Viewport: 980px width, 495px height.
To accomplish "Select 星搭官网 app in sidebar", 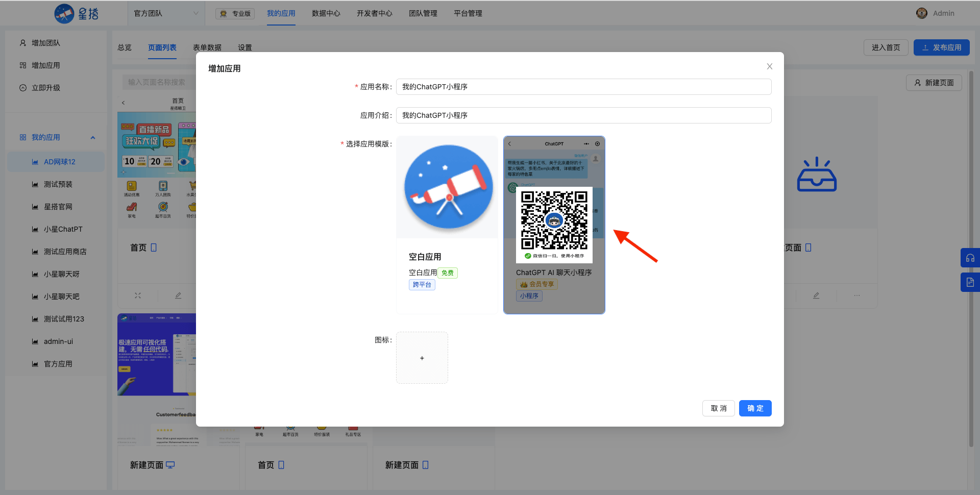I will point(56,207).
